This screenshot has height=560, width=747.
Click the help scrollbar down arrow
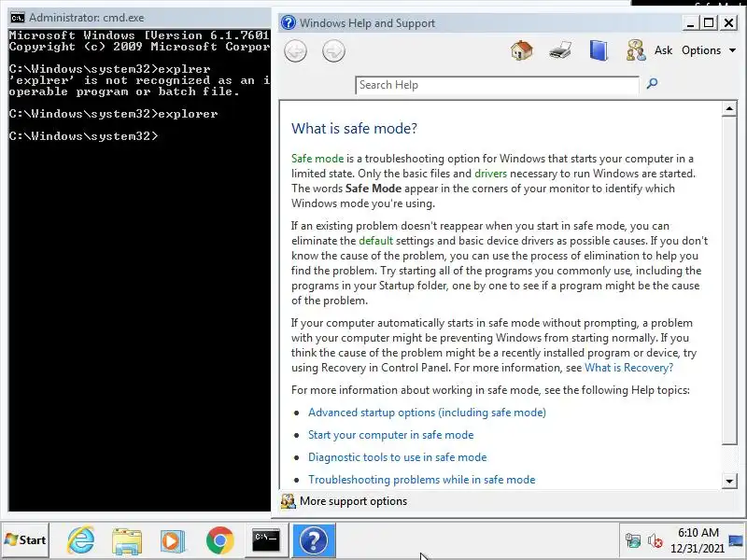coord(729,481)
